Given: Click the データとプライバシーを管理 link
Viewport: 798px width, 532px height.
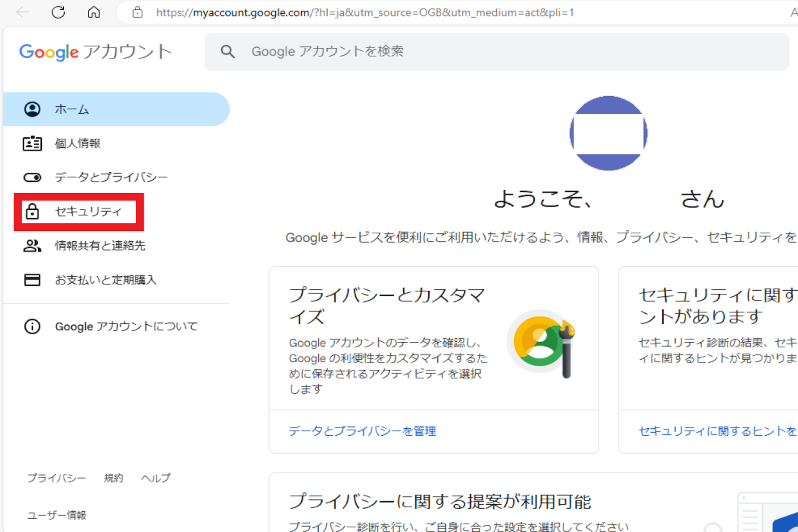Looking at the screenshot, I should pos(362,431).
